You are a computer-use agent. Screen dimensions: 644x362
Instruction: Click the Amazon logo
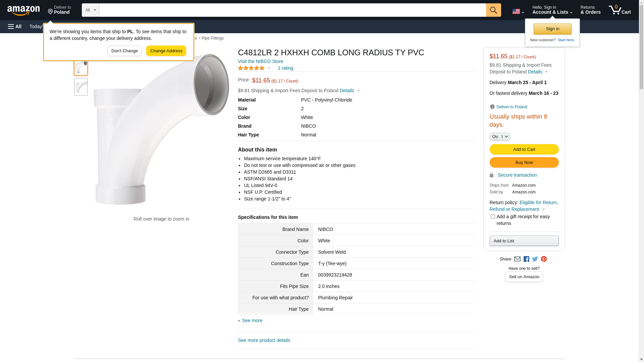23,10
